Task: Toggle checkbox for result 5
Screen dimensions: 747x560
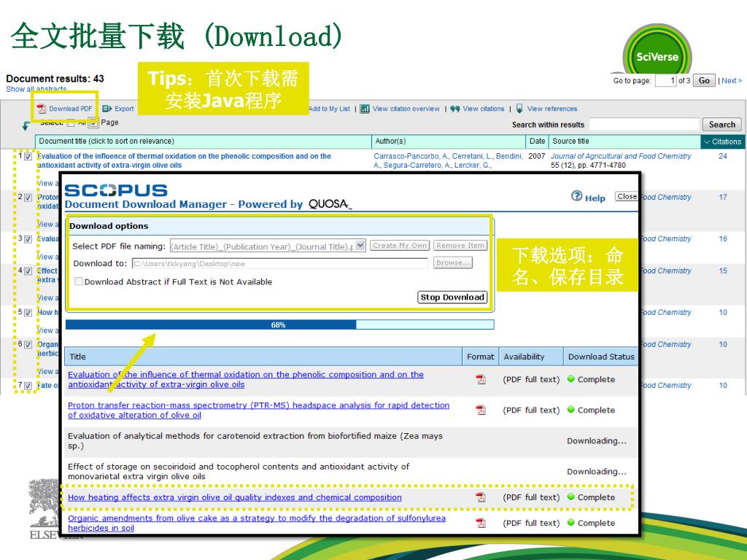Action: (x=28, y=312)
